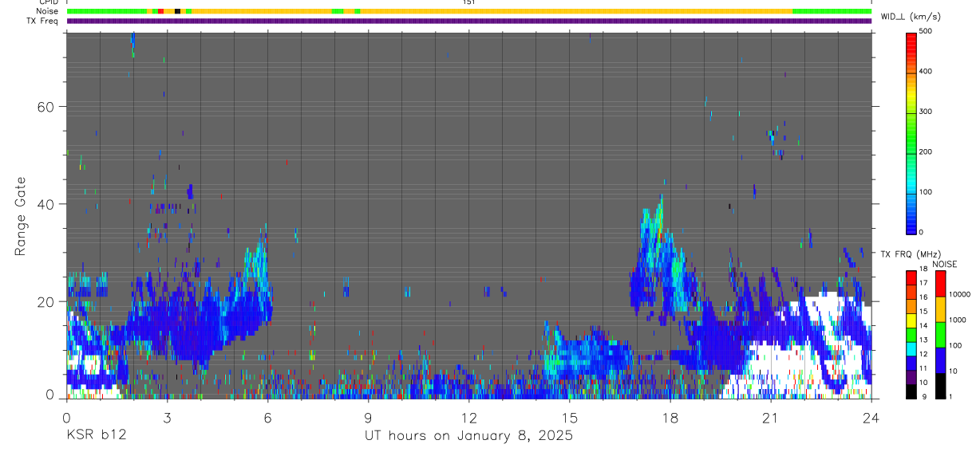Click the 13 MHz label on TX FRQ scale
The image size is (980, 452).
coord(923,340)
